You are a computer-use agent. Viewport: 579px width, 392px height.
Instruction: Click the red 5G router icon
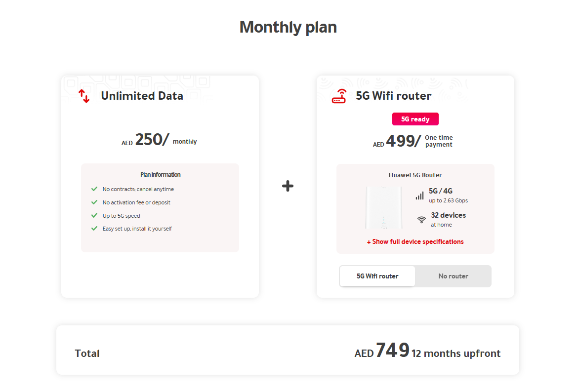[x=338, y=96]
